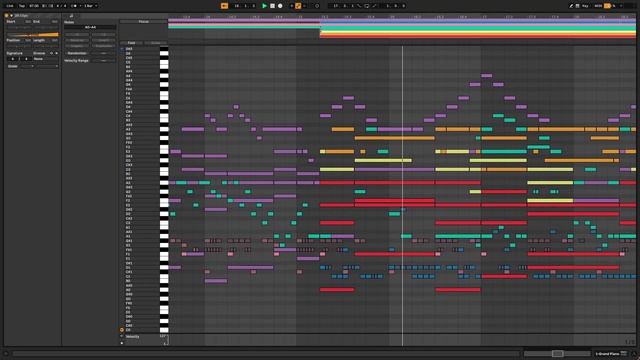Click the Link button in the control bar
The height and width of the screenshot is (360, 640).
click(x=10, y=6)
